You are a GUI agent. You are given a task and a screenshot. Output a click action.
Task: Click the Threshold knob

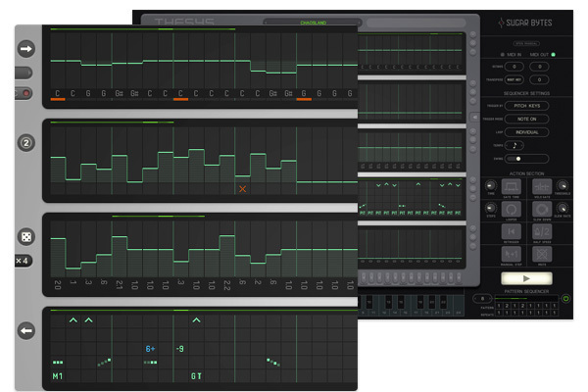(x=563, y=185)
